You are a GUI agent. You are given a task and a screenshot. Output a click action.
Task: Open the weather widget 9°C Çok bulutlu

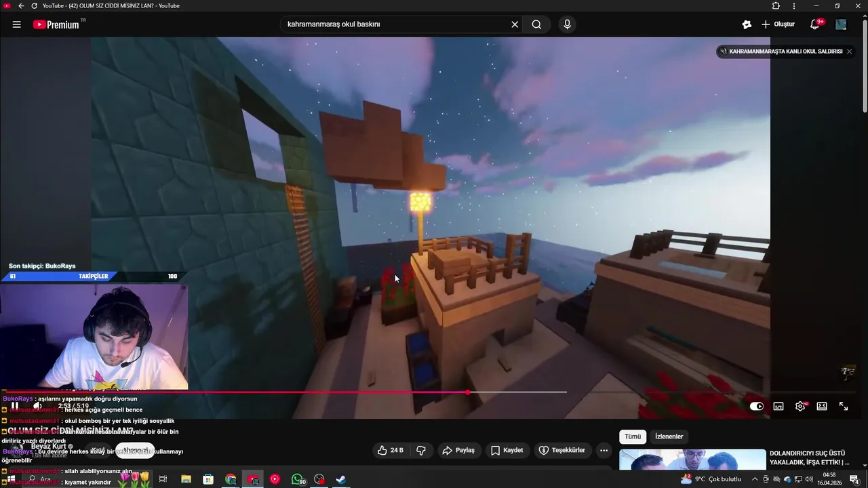(x=711, y=479)
